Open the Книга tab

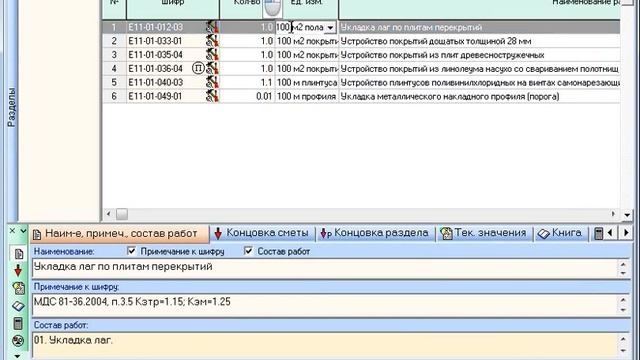(560, 233)
